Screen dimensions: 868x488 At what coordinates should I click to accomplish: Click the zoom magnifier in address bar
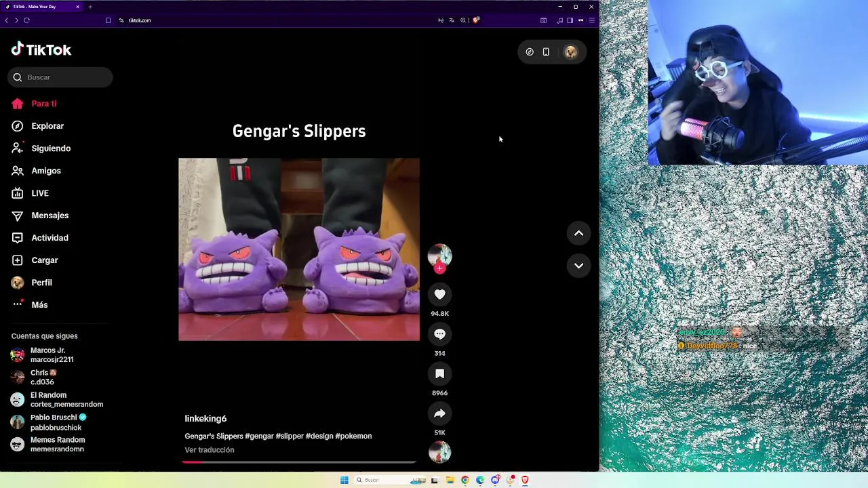point(463,20)
